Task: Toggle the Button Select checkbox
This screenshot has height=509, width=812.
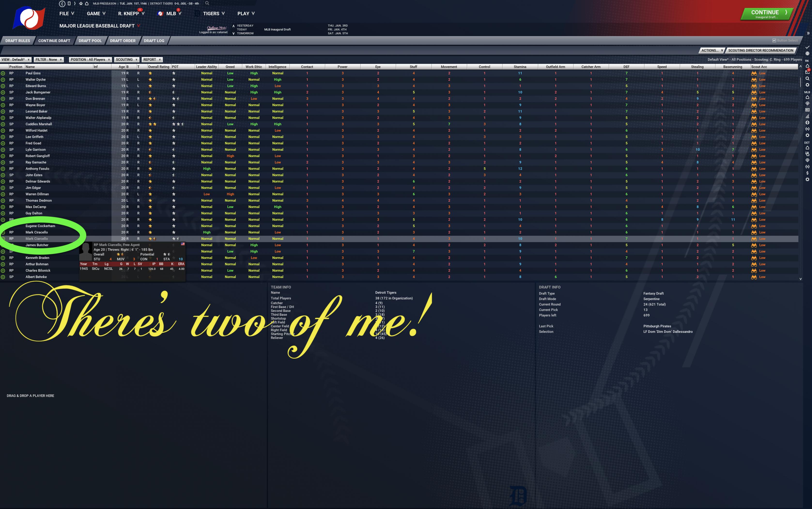Action: (774, 40)
